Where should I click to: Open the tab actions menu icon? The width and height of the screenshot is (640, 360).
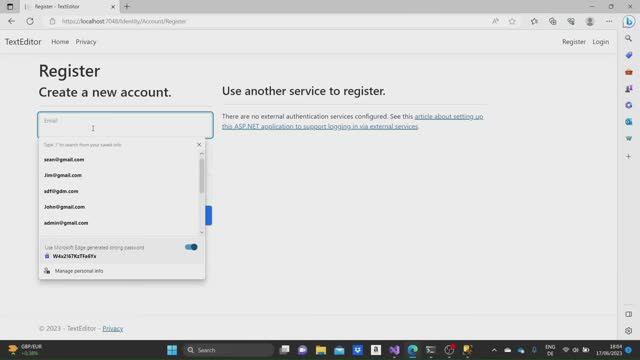click(10, 7)
